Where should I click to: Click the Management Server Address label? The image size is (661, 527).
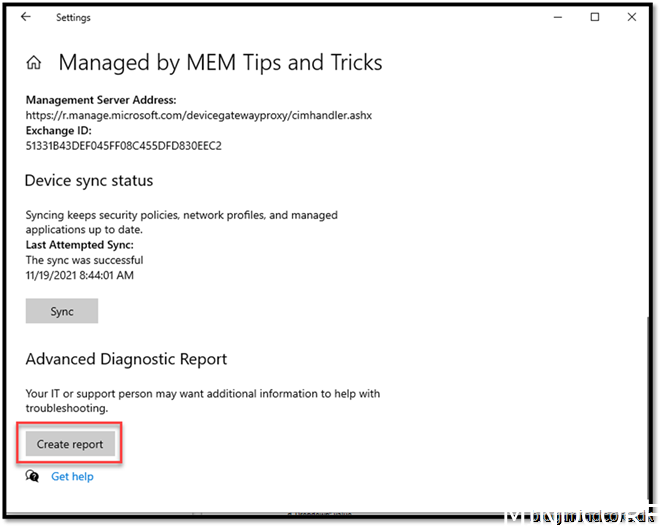tap(100, 100)
